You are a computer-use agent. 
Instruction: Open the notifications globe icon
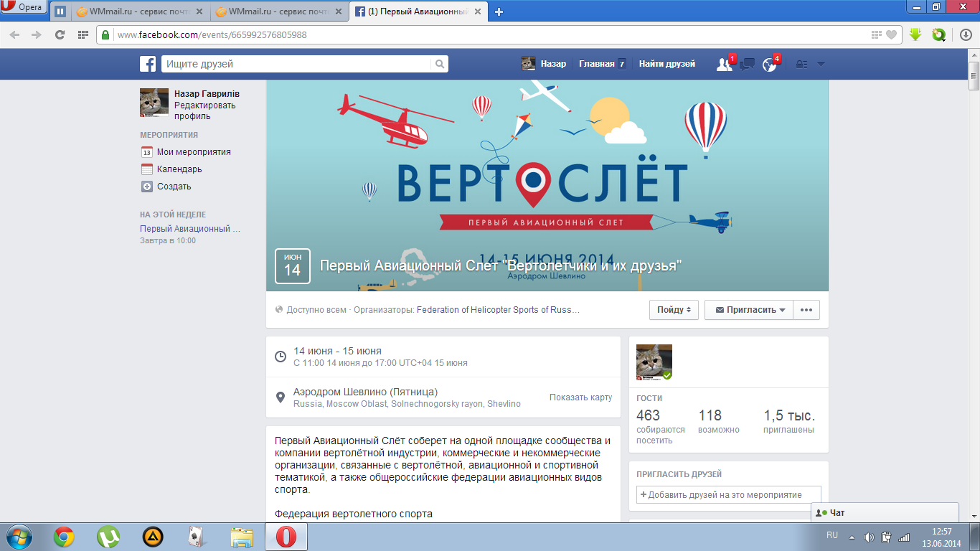pyautogui.click(x=770, y=64)
